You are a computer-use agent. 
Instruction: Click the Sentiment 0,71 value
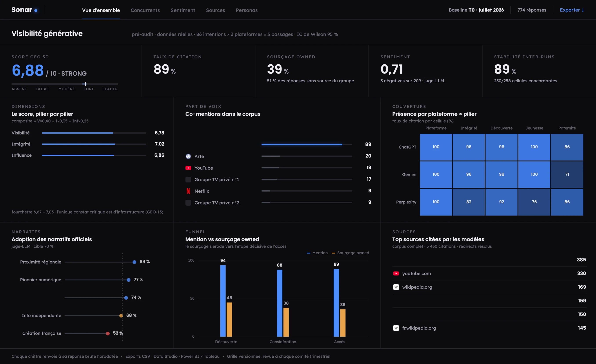[x=392, y=69]
